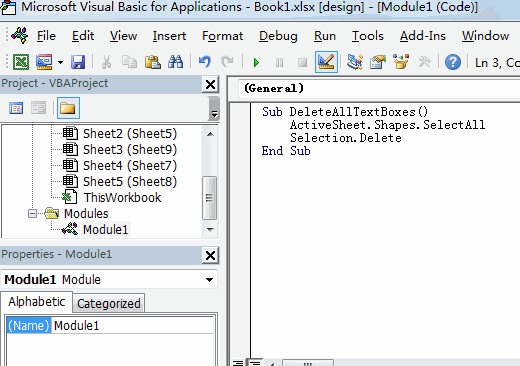Click the project tree scroll up arrow
Viewport: 520px width, 366px height.
coord(210,134)
